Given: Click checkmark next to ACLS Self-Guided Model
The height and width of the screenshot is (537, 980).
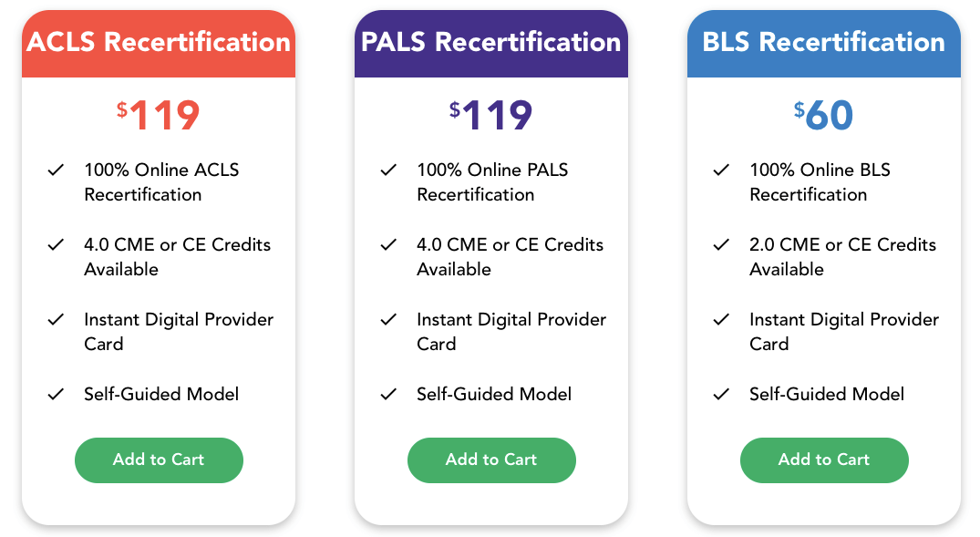Looking at the screenshot, I should tap(56, 394).
